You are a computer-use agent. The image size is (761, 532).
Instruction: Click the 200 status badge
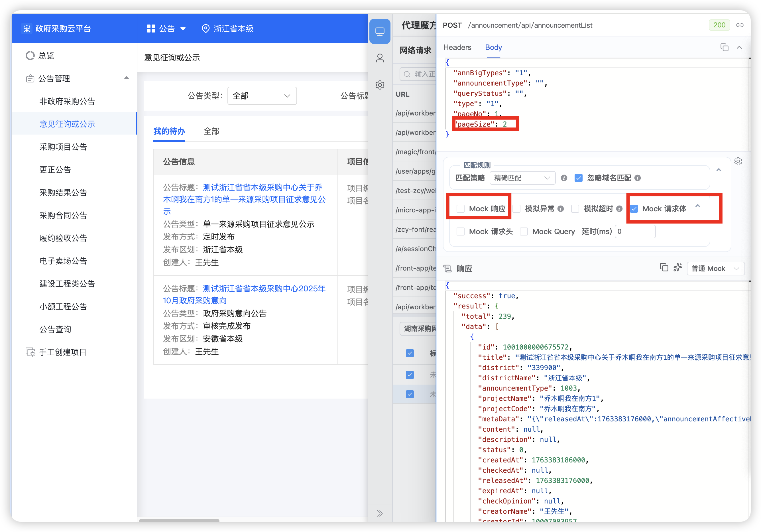(x=719, y=25)
